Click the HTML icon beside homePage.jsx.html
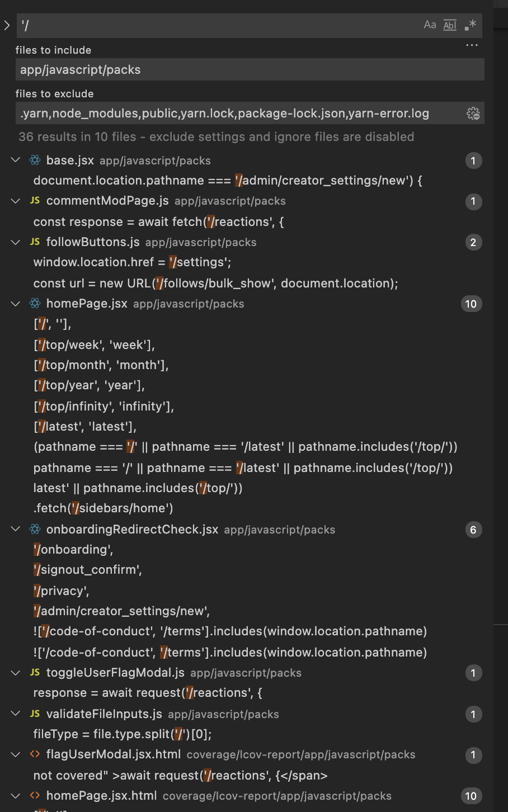This screenshot has height=812, width=508. [x=36, y=795]
